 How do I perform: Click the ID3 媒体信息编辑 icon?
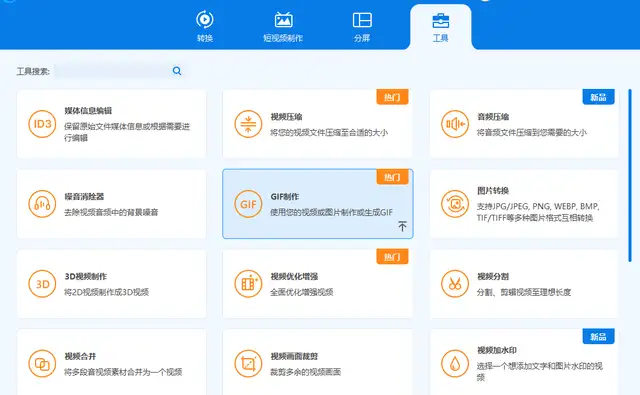tap(42, 124)
